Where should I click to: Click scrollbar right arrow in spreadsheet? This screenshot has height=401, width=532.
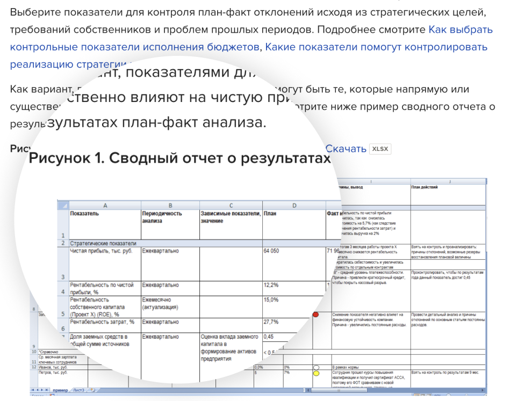pos(483,390)
